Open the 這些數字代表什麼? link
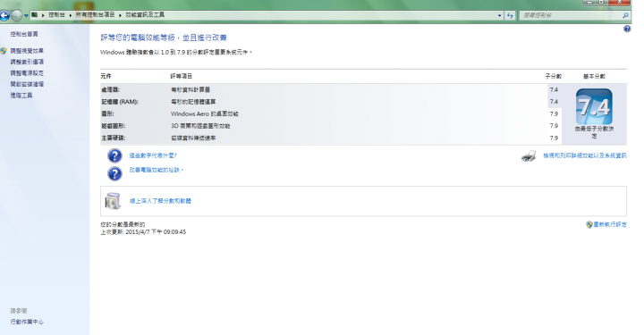Screen dimensions: 644x335 (x=153, y=155)
